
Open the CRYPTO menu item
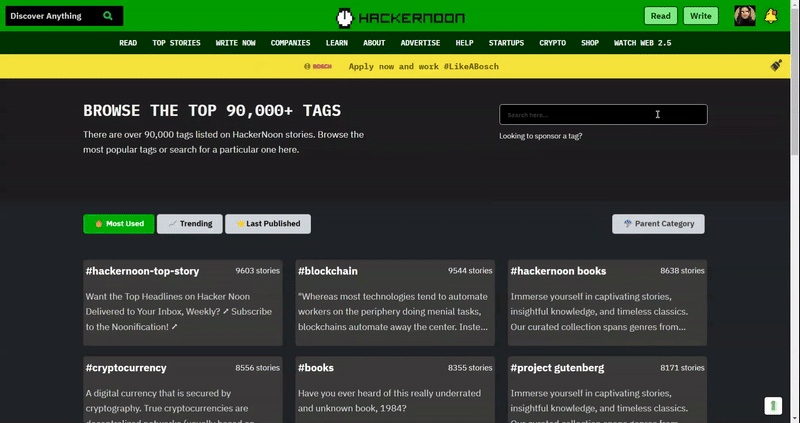click(553, 43)
